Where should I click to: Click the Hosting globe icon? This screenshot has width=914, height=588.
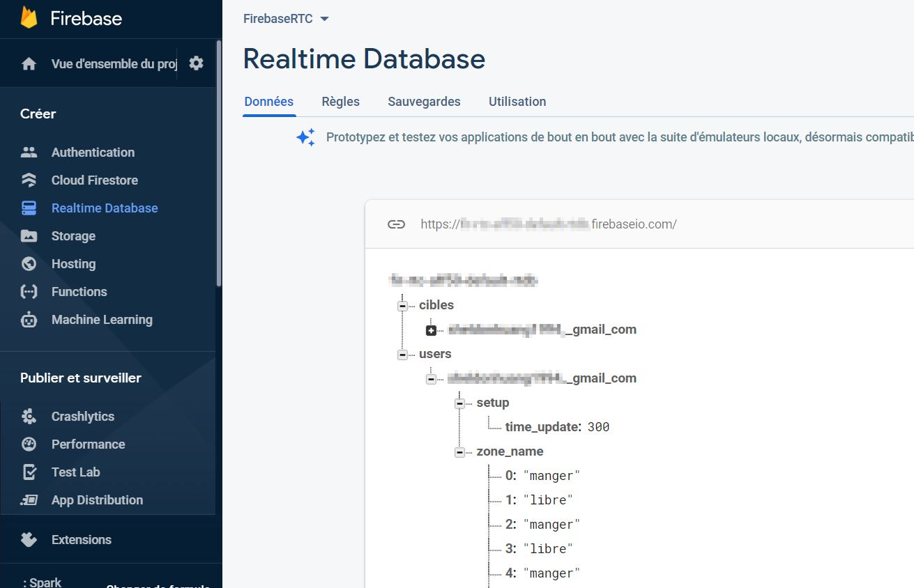tap(29, 263)
